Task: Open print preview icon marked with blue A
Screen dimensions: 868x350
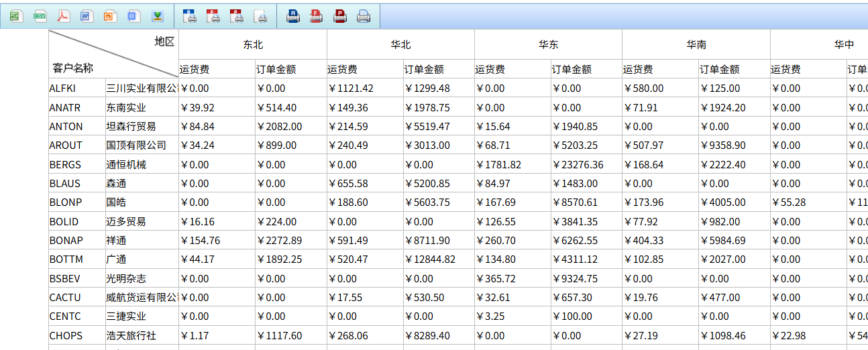Action: click(x=190, y=16)
